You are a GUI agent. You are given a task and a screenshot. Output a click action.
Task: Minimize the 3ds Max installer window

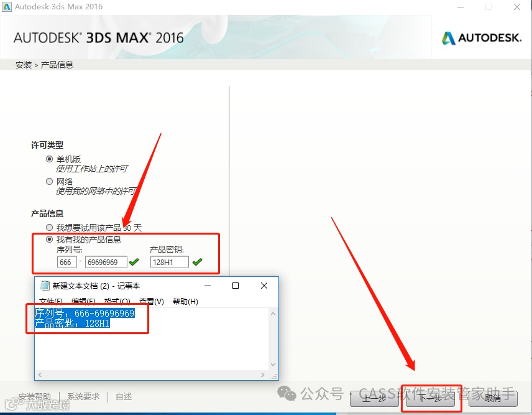pos(461,7)
